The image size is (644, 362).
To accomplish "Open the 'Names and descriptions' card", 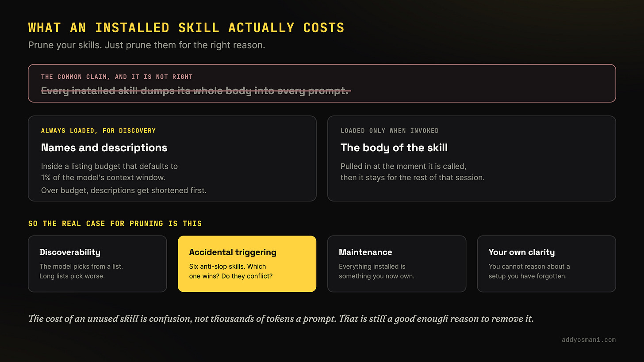I will point(172,158).
